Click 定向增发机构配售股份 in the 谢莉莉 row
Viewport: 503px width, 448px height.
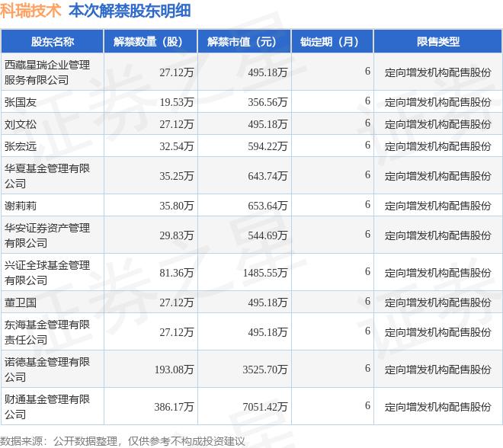point(438,206)
